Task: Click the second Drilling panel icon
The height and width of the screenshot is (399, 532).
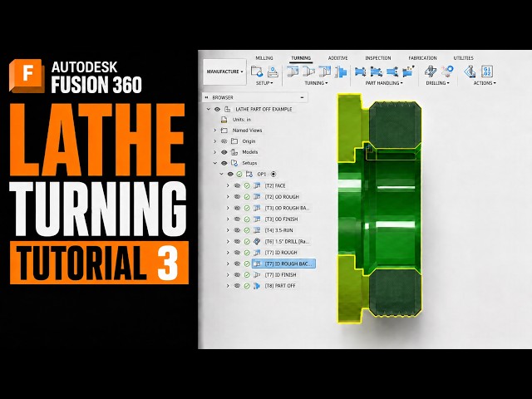Action: pyautogui.click(x=447, y=71)
